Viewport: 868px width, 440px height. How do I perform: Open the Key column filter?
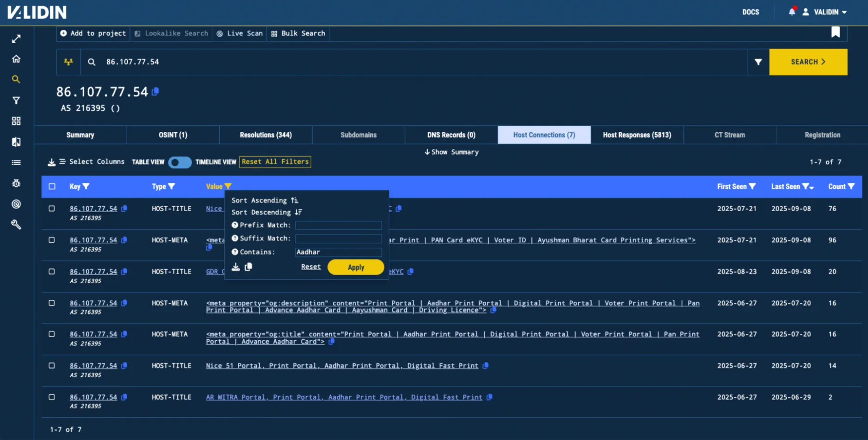[86, 187]
